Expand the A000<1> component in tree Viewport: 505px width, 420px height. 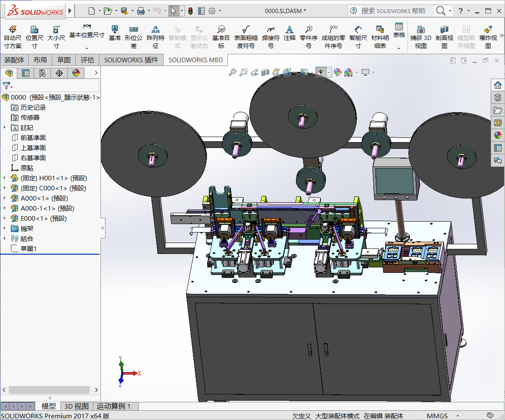tap(5, 198)
